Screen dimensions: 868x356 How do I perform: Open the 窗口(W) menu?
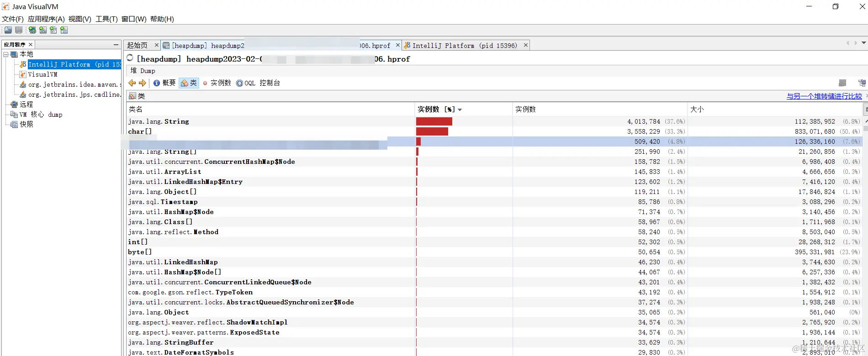point(134,19)
